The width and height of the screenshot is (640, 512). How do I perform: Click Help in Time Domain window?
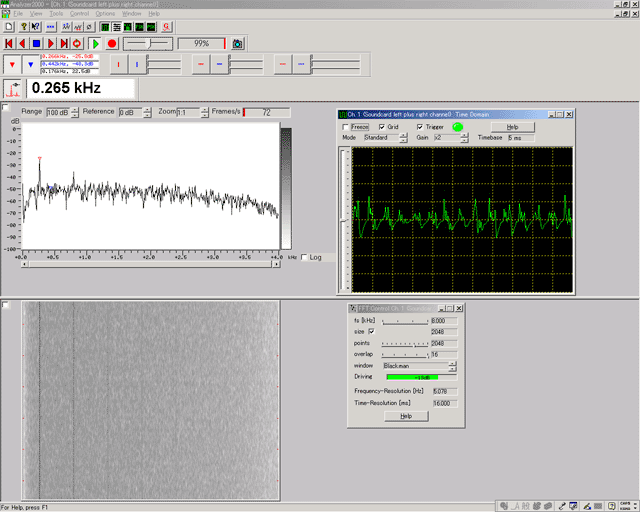click(x=512, y=127)
